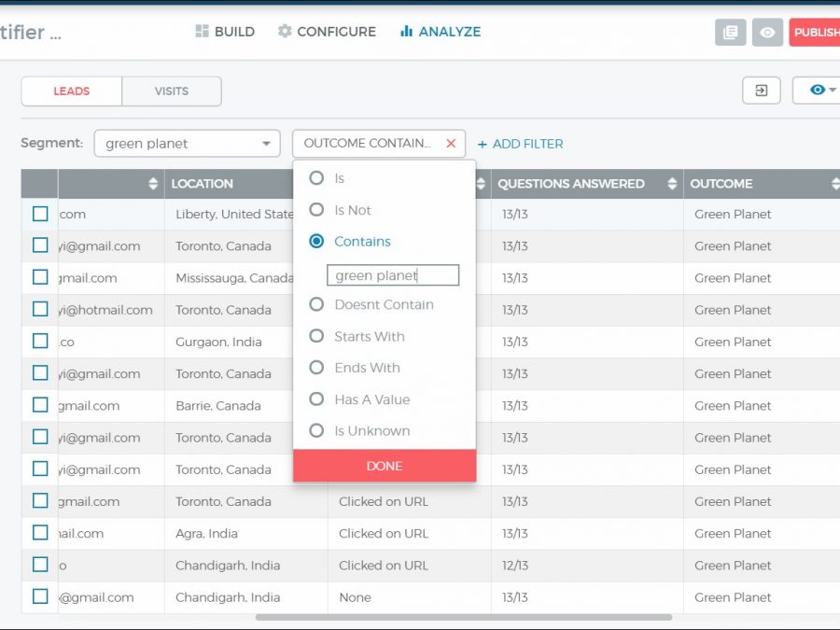
Task: Click the horizontal scrollbar under the table
Action: pyautogui.click(x=463, y=617)
